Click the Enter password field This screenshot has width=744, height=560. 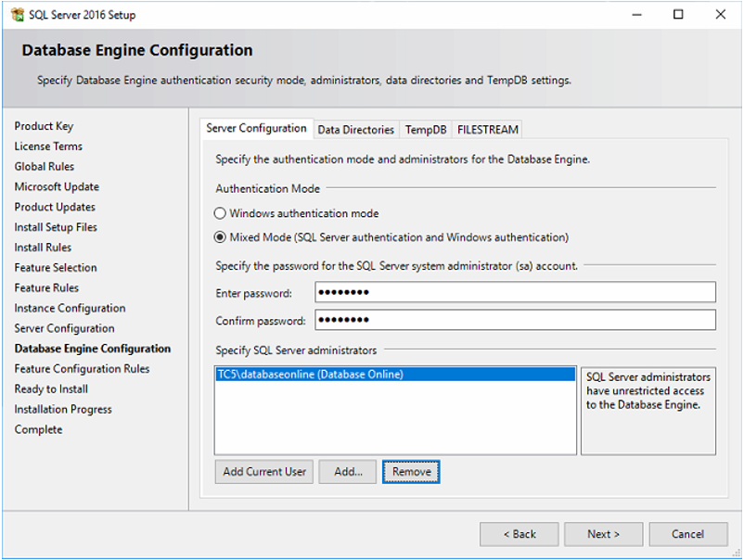[x=515, y=292]
